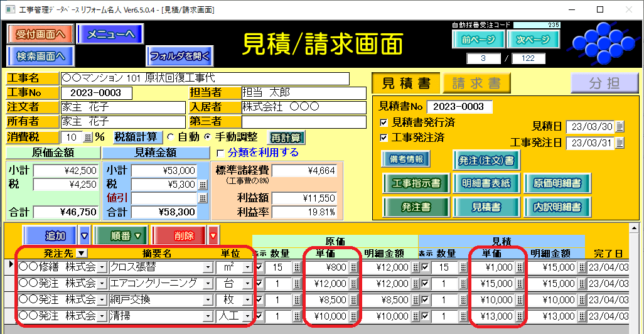Open unit dropdown for 網戸交換 row
Viewport: 644px width, 334px height.
coord(247,300)
